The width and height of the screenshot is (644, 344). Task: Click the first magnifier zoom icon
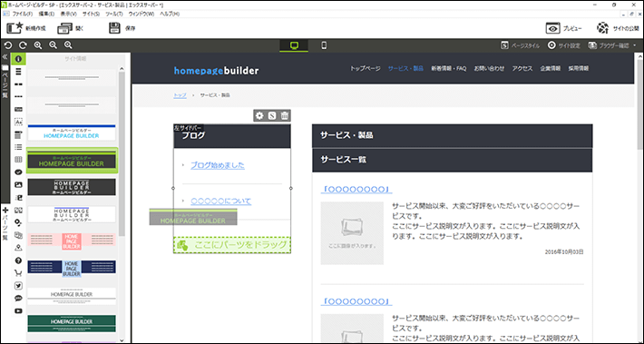(38, 45)
